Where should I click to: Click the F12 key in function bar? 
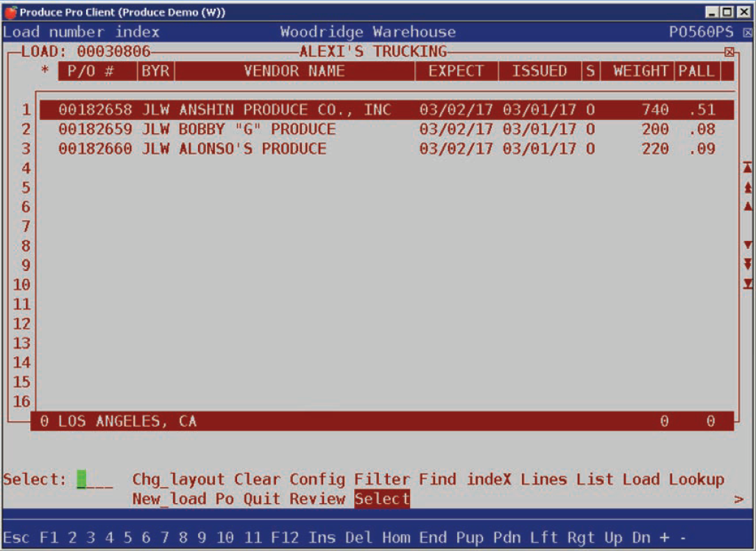(x=284, y=538)
